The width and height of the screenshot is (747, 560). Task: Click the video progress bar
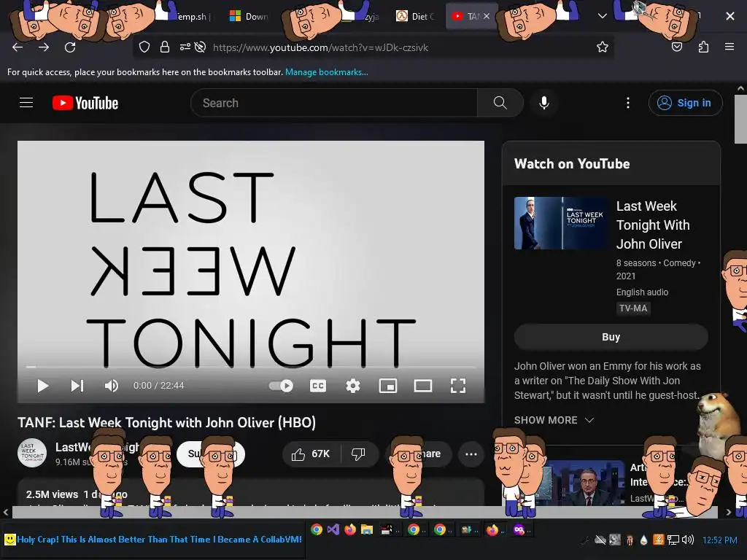251,367
